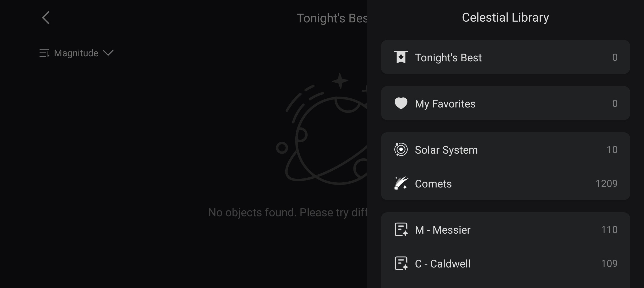This screenshot has height=288, width=644.
Task: Click the Messier count 110
Action: [x=609, y=230]
